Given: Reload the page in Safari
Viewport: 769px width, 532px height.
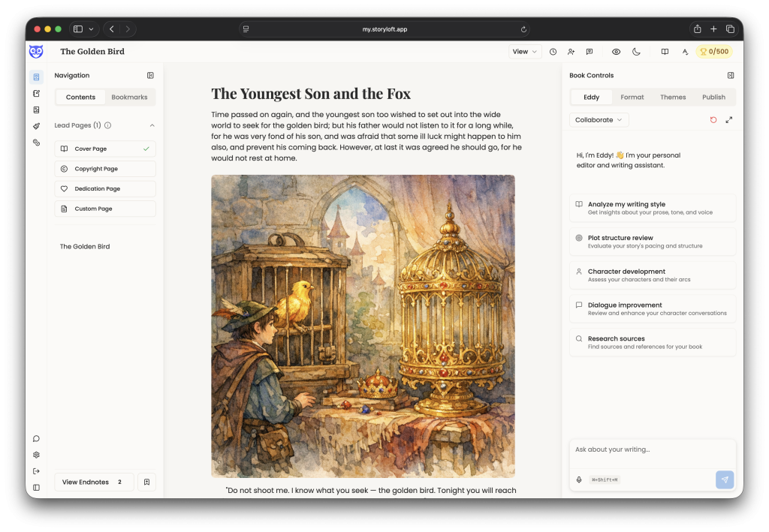Looking at the screenshot, I should tap(523, 29).
